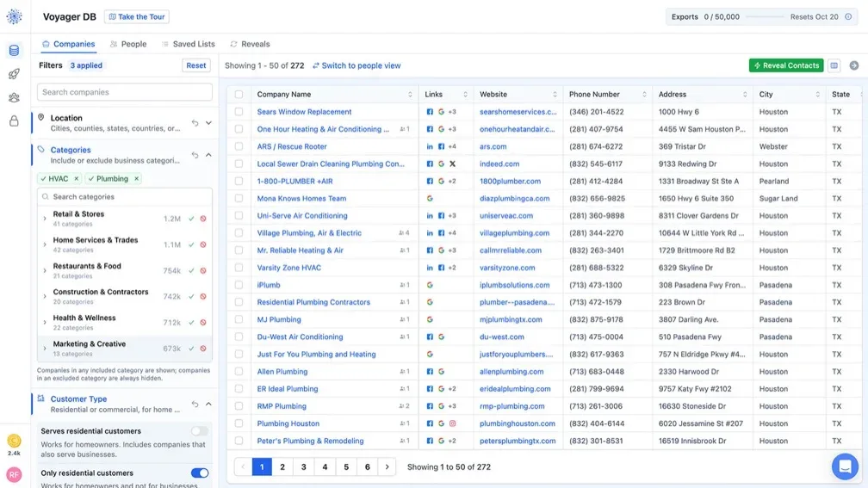The image size is (868, 488).
Task: Click the info icon next to Resets Oct 20
Action: (x=848, y=16)
